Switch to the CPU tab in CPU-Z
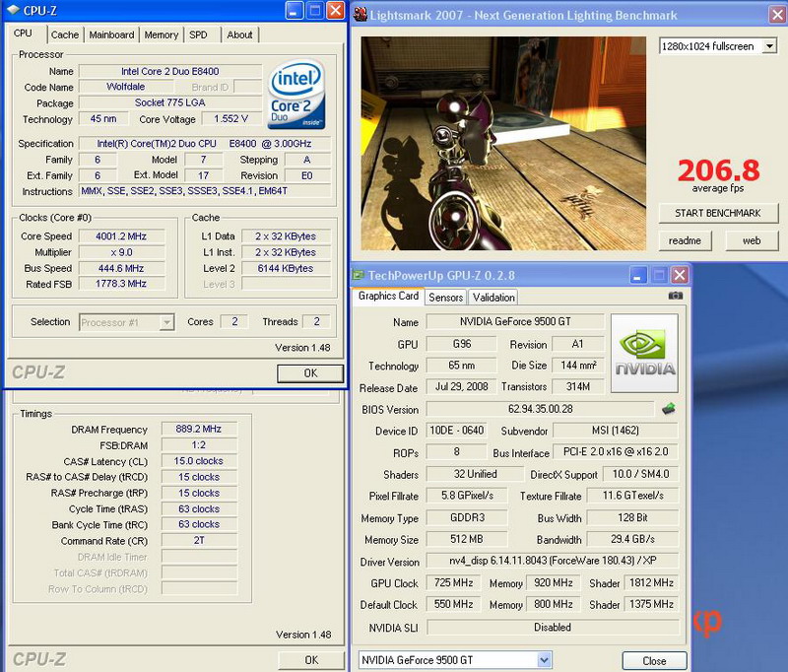 pos(23,34)
